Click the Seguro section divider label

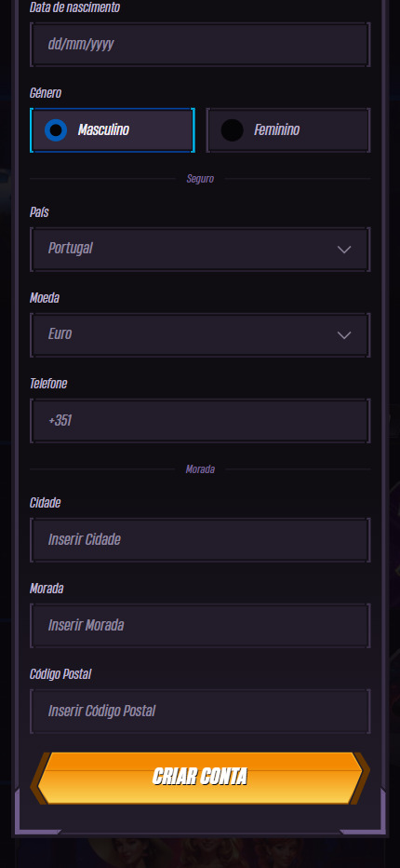200,179
